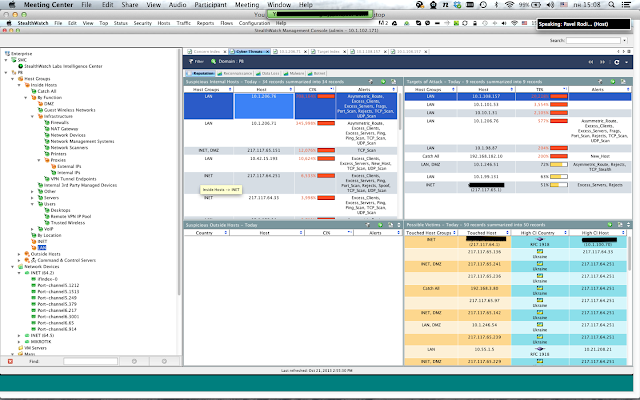The width and height of the screenshot is (640, 400).
Task: Click the Filter button in the dark toolbar
Action: pyautogui.click(x=196, y=62)
